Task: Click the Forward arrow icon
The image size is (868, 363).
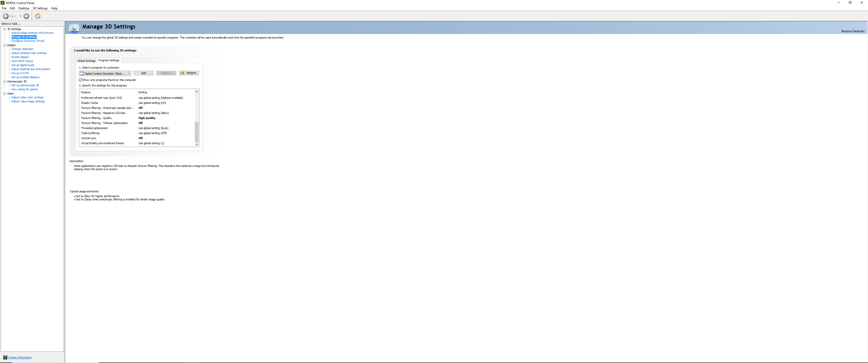Action: 26,16
